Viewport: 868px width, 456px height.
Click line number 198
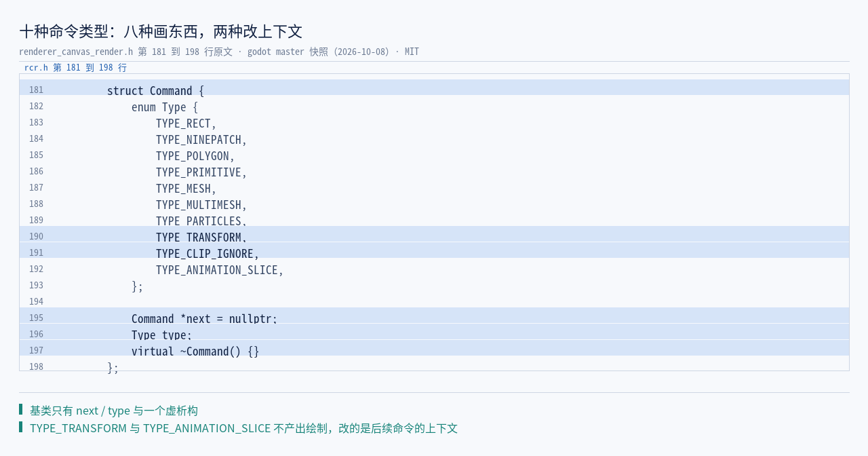click(36, 367)
